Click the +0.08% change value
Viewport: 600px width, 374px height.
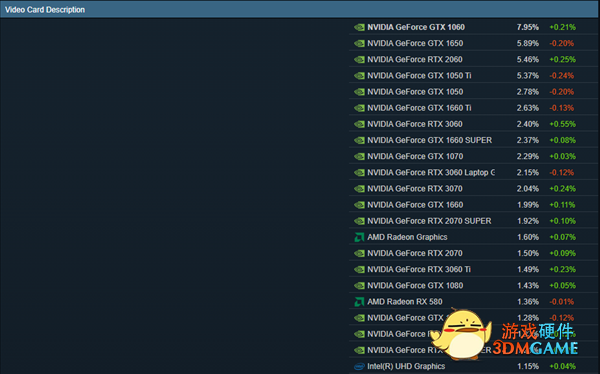click(562, 140)
